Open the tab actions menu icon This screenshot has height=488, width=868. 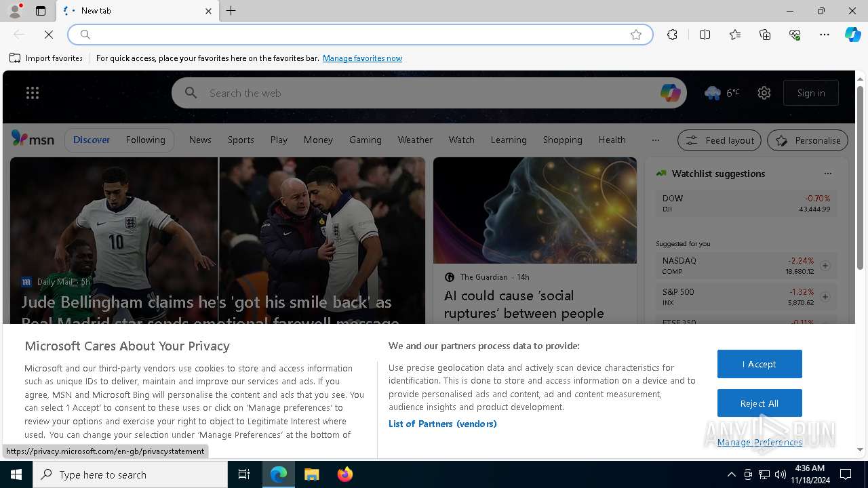(41, 11)
